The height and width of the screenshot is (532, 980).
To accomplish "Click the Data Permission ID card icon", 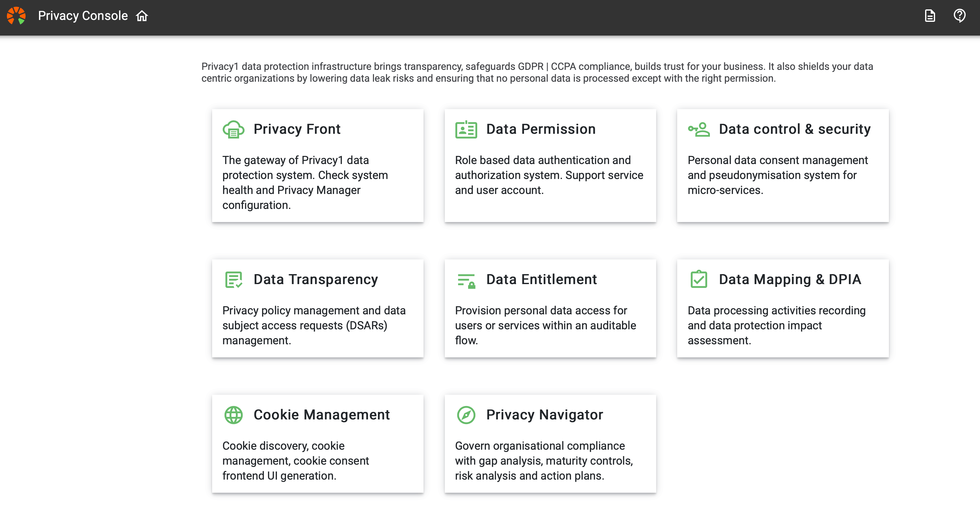I will coord(466,130).
